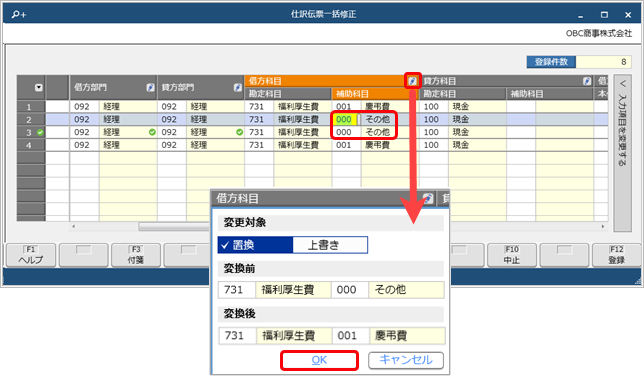Click the F1 ヘルプ button
Image resolution: width=644 pixels, height=376 pixels.
tap(31, 255)
